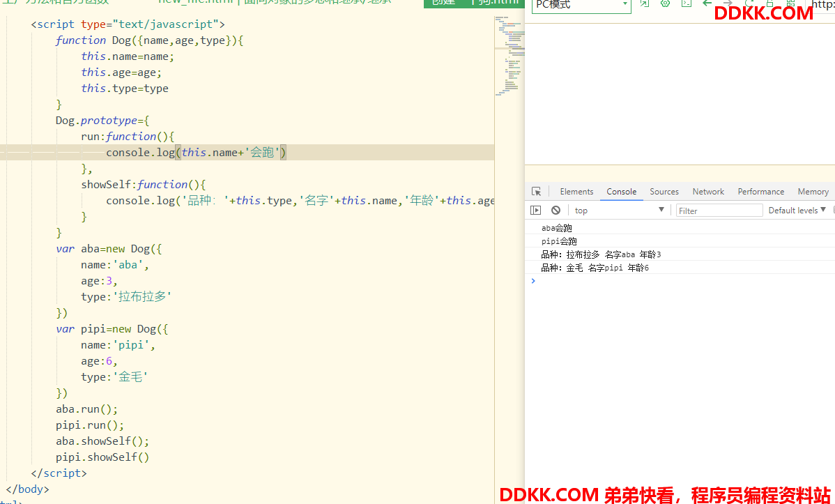Click the 'showSelf:function(){' code line
Screen dimensions: 835x504
tap(144, 184)
